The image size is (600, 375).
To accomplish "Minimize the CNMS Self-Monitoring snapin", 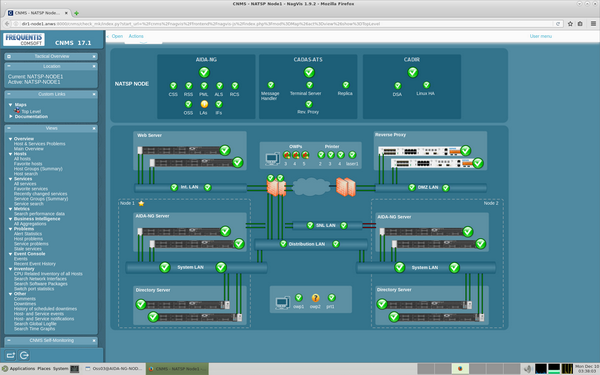I will pyautogui.click(x=9, y=340).
